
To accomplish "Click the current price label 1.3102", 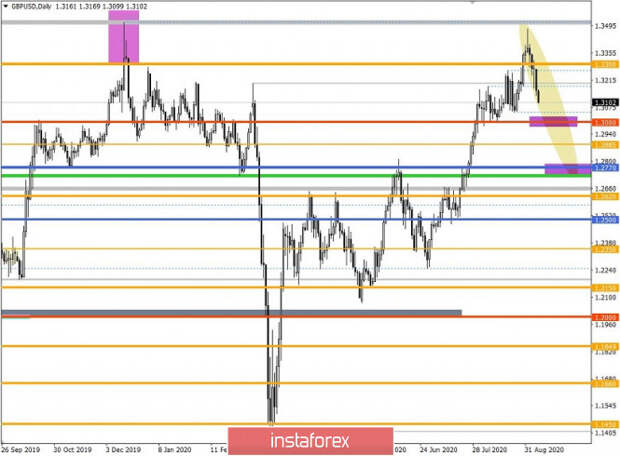I will point(603,102).
